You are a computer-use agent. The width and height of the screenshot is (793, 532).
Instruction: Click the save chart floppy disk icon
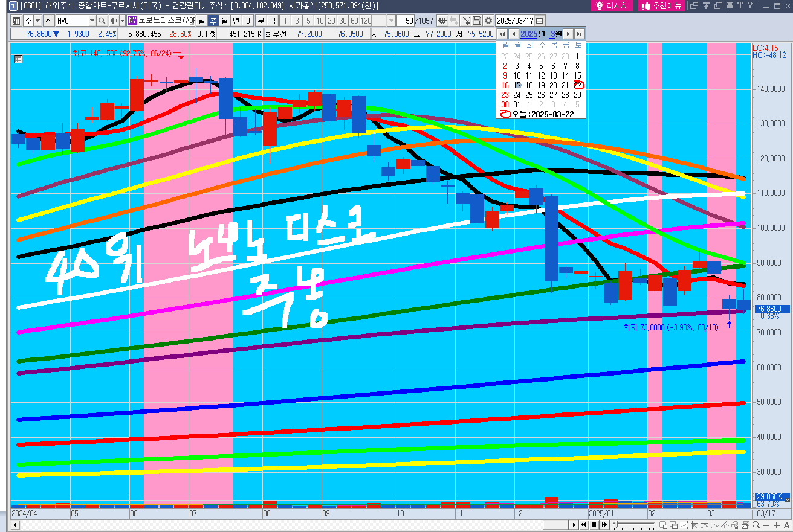[477, 21]
